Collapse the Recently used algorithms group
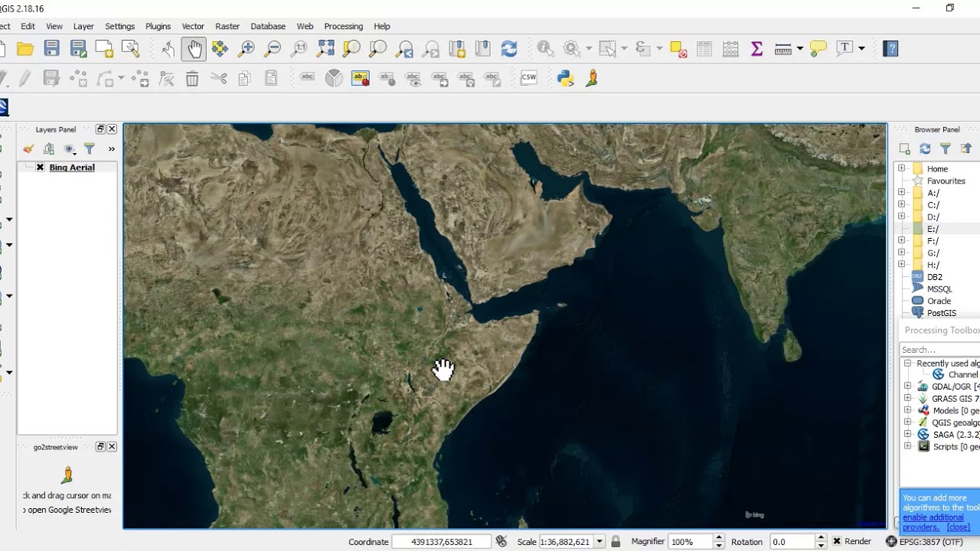The height and width of the screenshot is (551, 980). pos(908,364)
